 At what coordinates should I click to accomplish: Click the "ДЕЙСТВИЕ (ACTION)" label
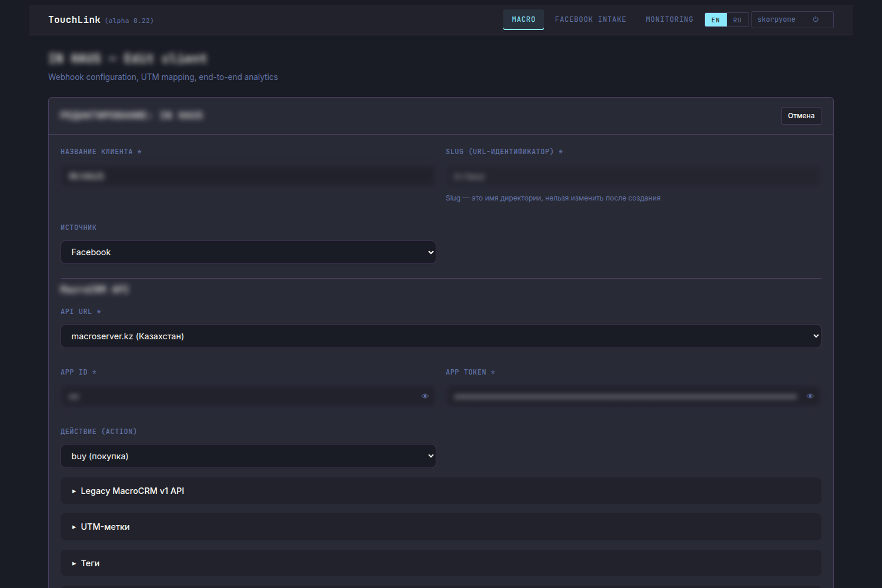[99, 432]
